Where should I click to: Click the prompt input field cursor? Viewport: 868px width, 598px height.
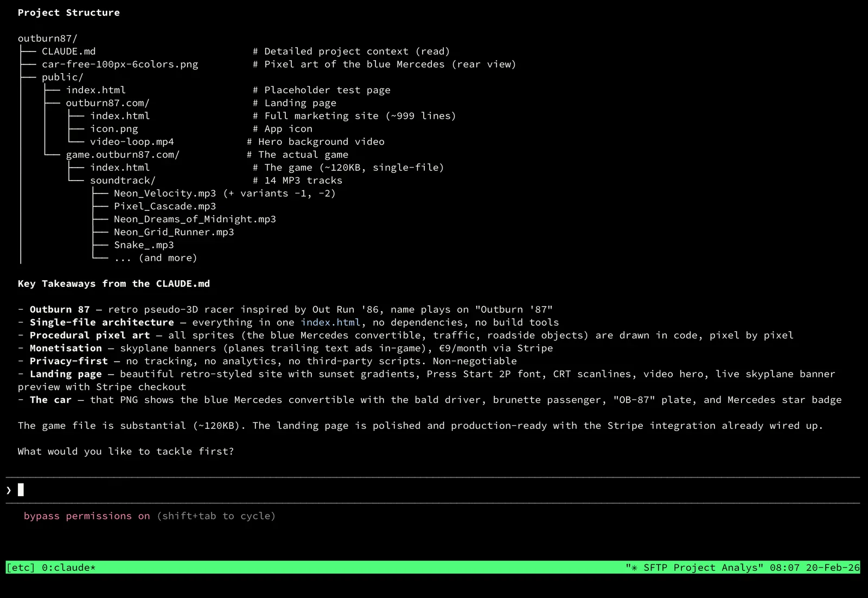[x=21, y=490]
